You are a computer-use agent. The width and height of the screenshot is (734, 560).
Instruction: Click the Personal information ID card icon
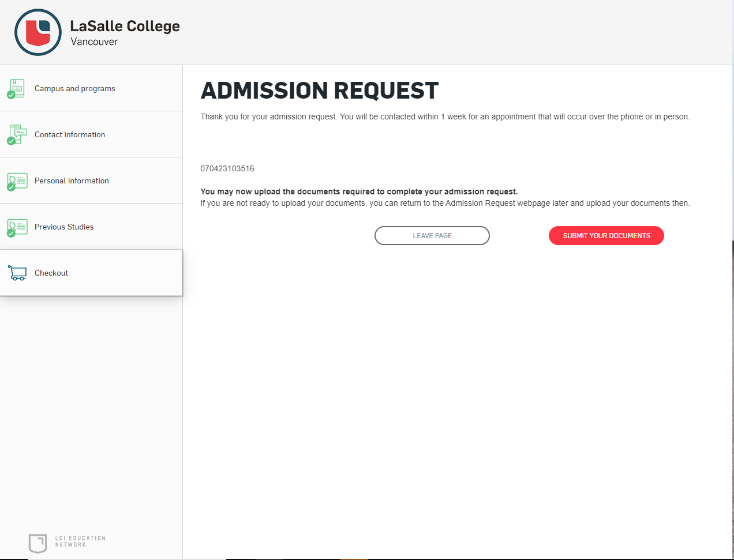tap(17, 181)
